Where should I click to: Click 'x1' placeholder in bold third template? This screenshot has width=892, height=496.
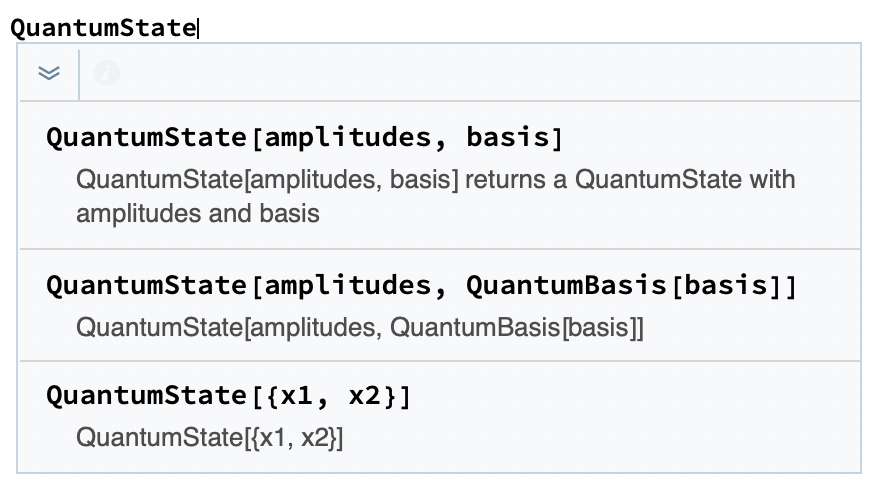pyautogui.click(x=296, y=396)
